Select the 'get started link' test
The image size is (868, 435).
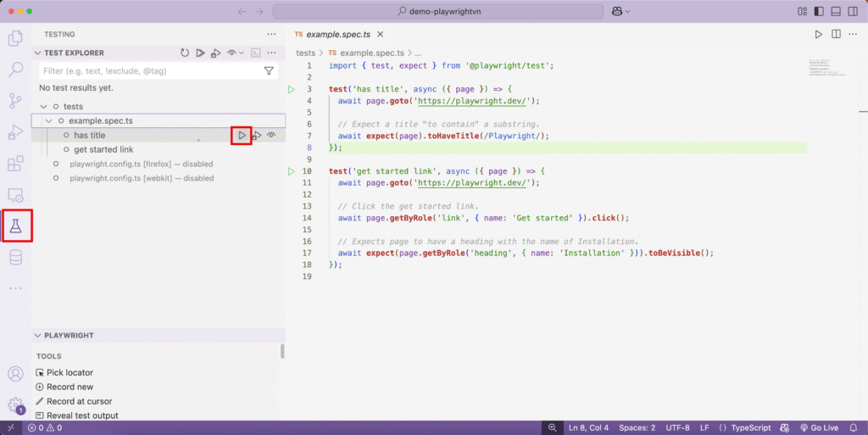pos(103,149)
